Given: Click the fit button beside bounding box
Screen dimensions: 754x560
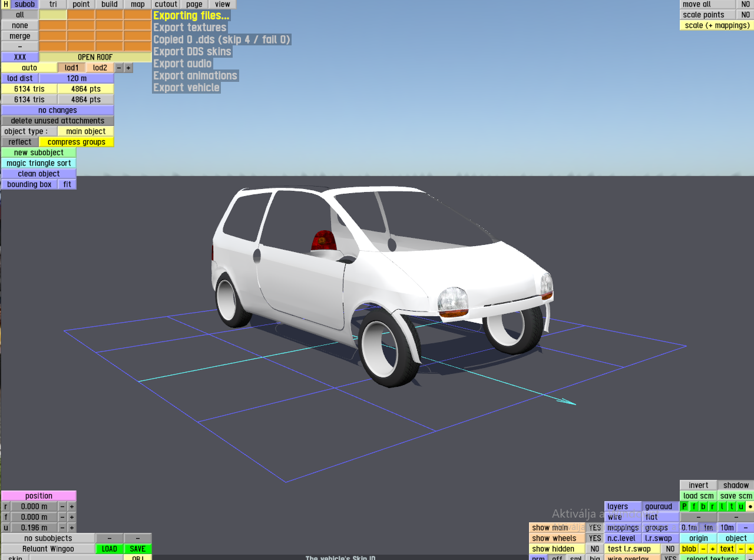Looking at the screenshot, I should coord(67,184).
